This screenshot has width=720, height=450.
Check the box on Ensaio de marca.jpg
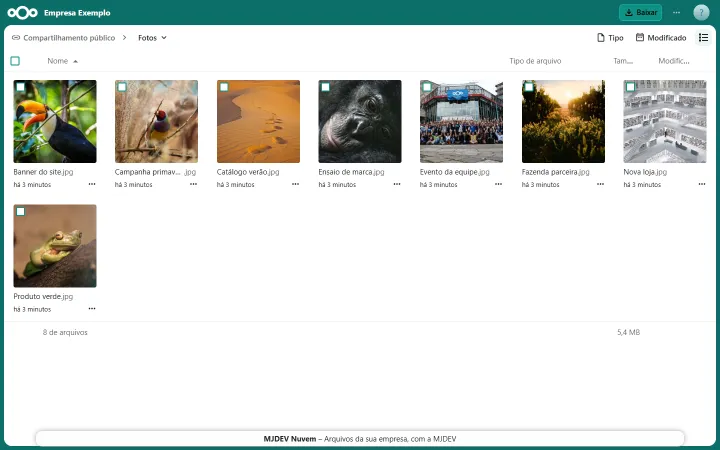[326, 87]
